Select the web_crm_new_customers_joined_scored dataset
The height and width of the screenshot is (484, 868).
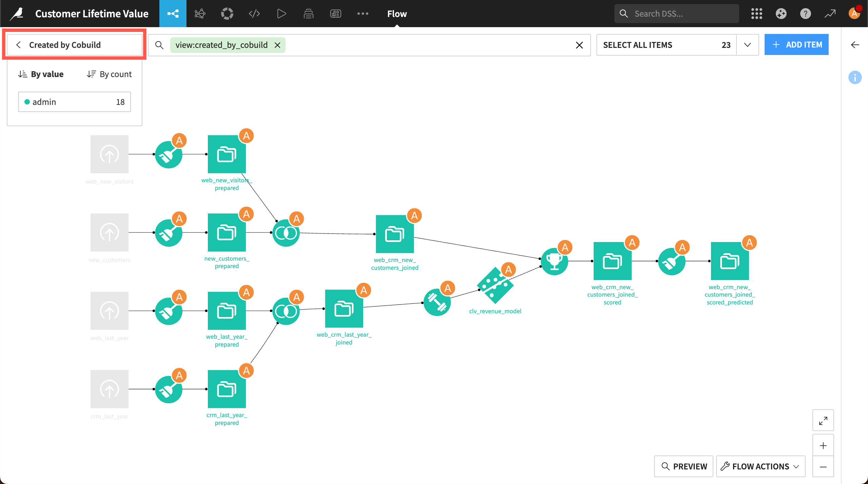(613, 261)
